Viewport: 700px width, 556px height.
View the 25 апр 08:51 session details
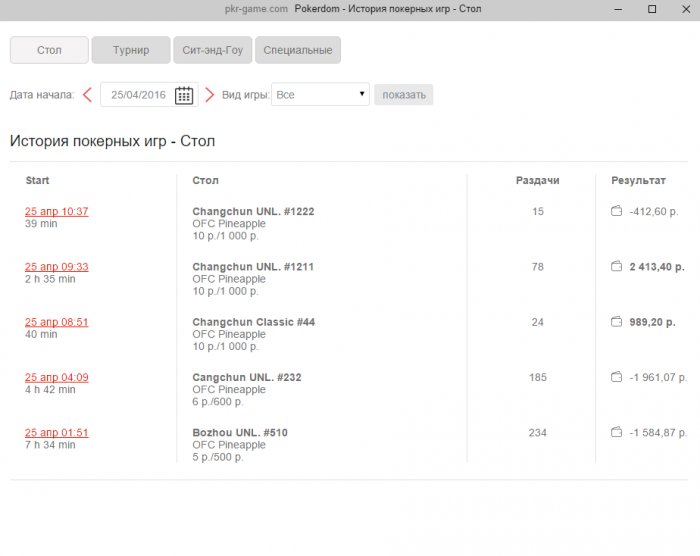[x=56, y=322]
